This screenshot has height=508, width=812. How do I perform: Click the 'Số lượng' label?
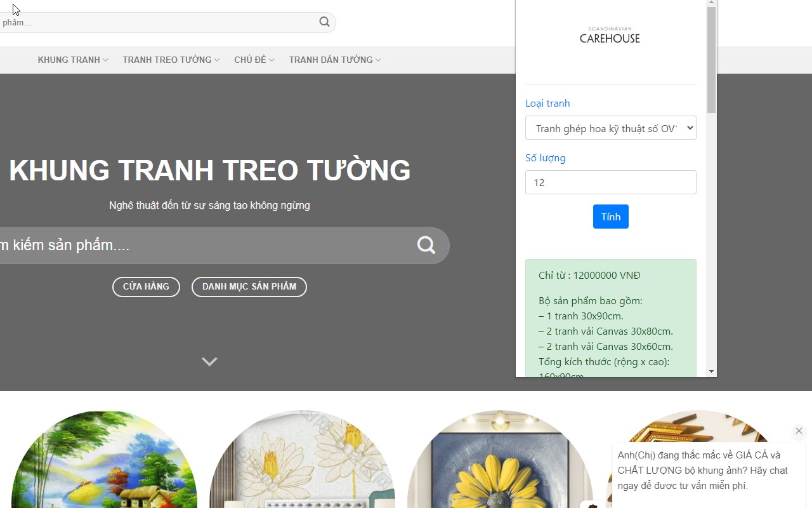click(546, 158)
